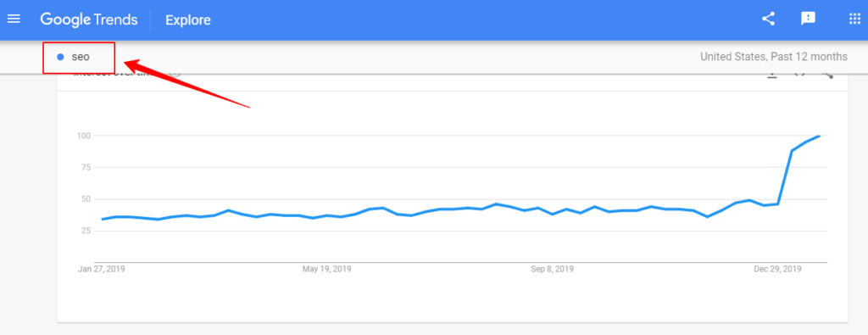Go to the Explore section
Viewport: 868px width, 335px height.
point(187,20)
